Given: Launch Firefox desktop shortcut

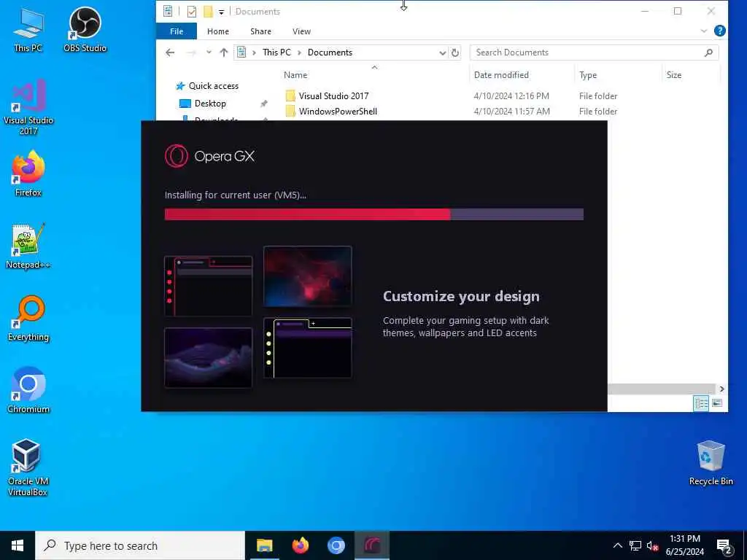Looking at the screenshot, I should click(x=28, y=174).
